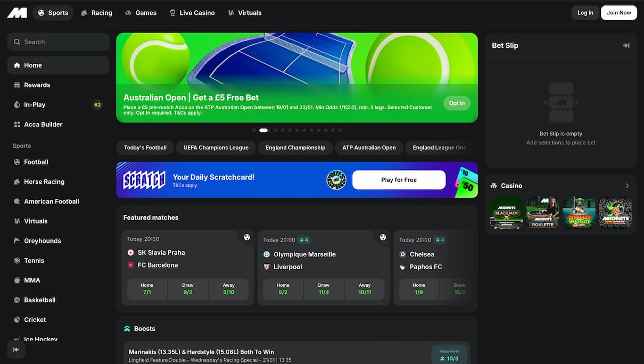Expand the Casino section via its chevron
The width and height of the screenshot is (644, 364).
pyautogui.click(x=627, y=185)
